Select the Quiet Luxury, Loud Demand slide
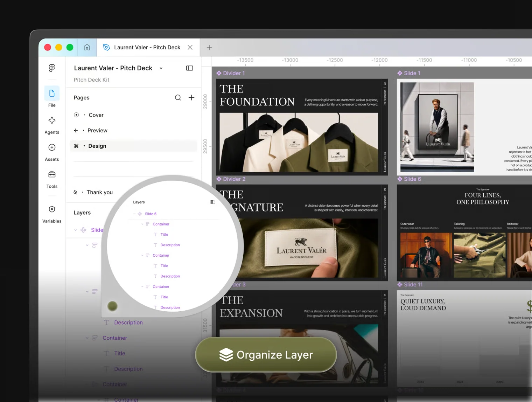This screenshot has height=402, width=532. pos(464,338)
